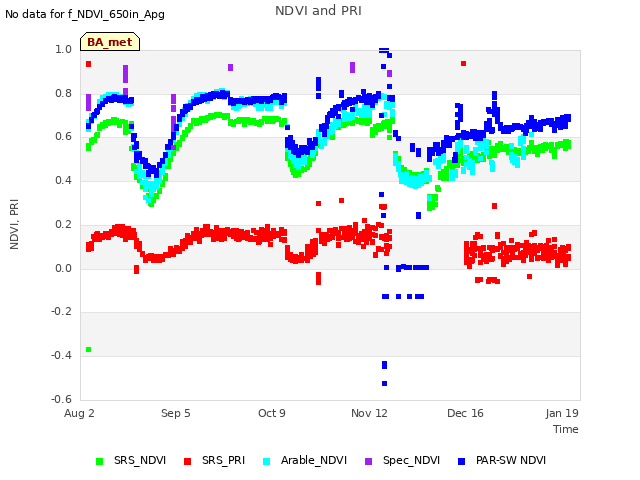Viewport: 640px width, 480px height.
Task: Click the -0.6 y-axis tick label
Action: coord(62,399)
